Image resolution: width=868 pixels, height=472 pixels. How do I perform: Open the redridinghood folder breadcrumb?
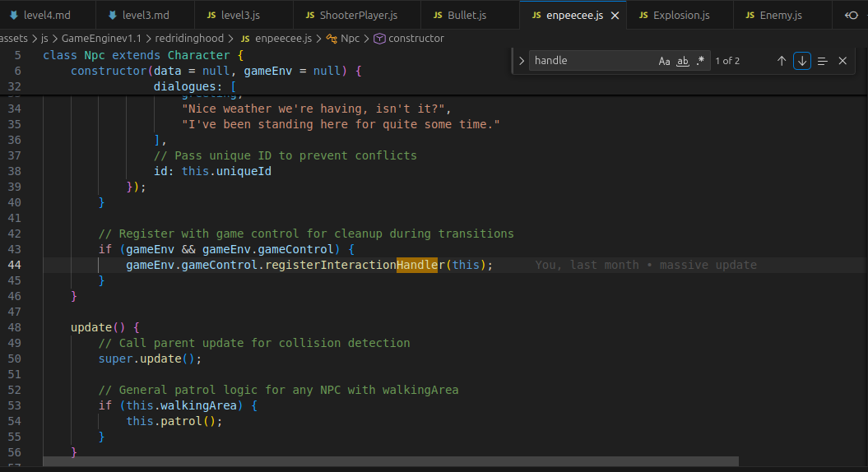(189, 38)
